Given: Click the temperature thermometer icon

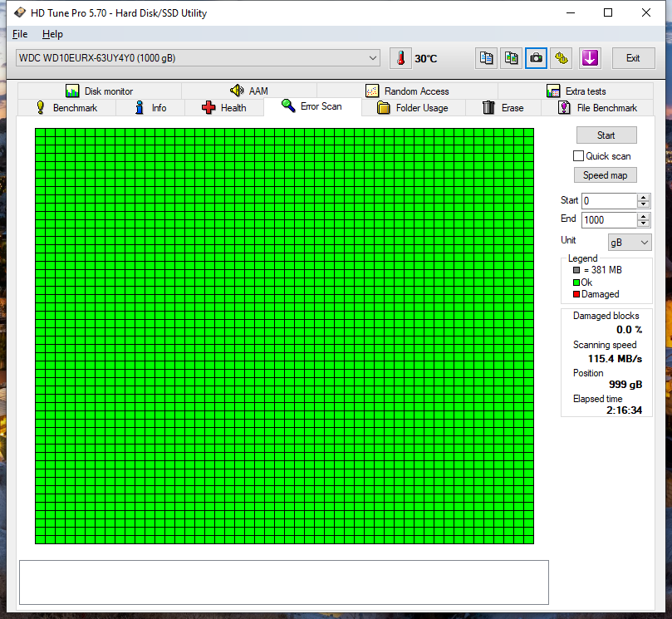Looking at the screenshot, I should [x=400, y=58].
